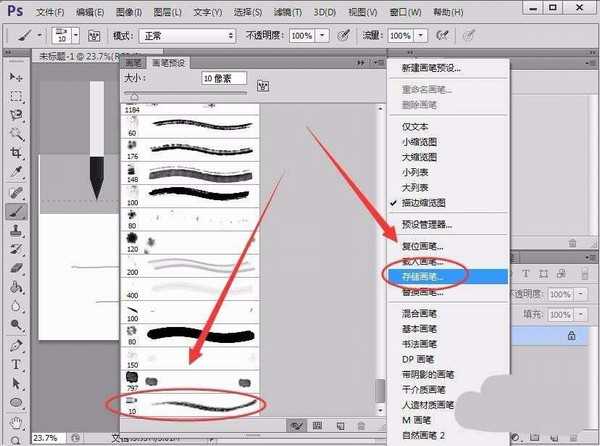Select the horizontal Type tool
The image size is (600, 446).
click(16, 363)
